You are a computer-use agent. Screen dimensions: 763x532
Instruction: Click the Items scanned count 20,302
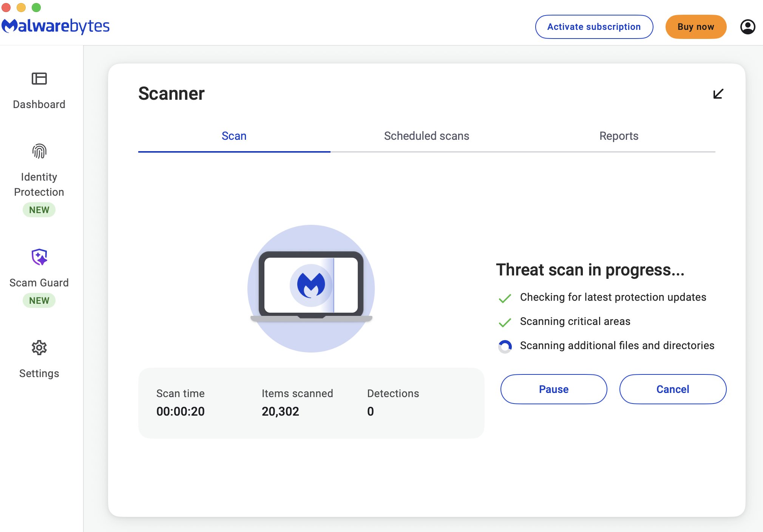tap(280, 411)
